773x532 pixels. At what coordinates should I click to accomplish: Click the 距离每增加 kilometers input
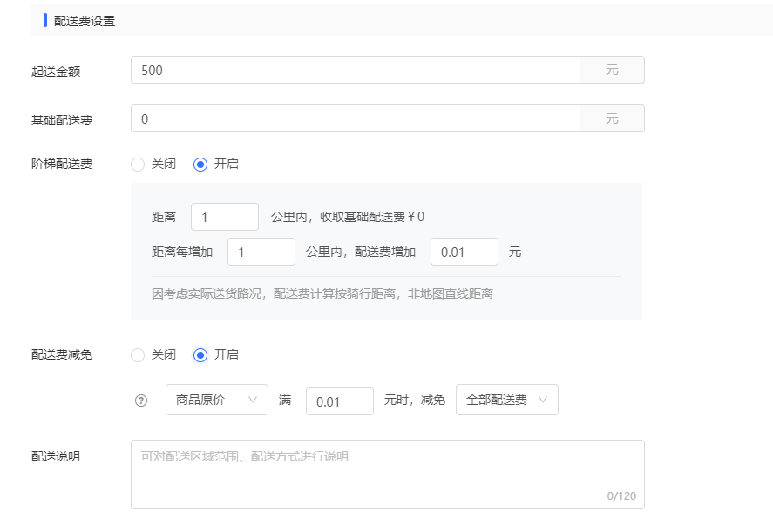pyautogui.click(x=261, y=252)
